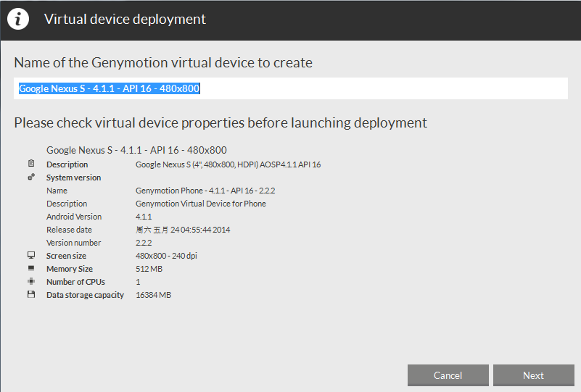
Task: Click the bold 'Description' label
Action: point(67,164)
